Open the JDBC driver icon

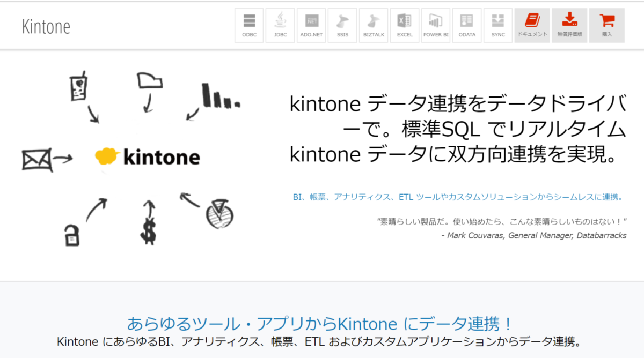click(x=280, y=25)
